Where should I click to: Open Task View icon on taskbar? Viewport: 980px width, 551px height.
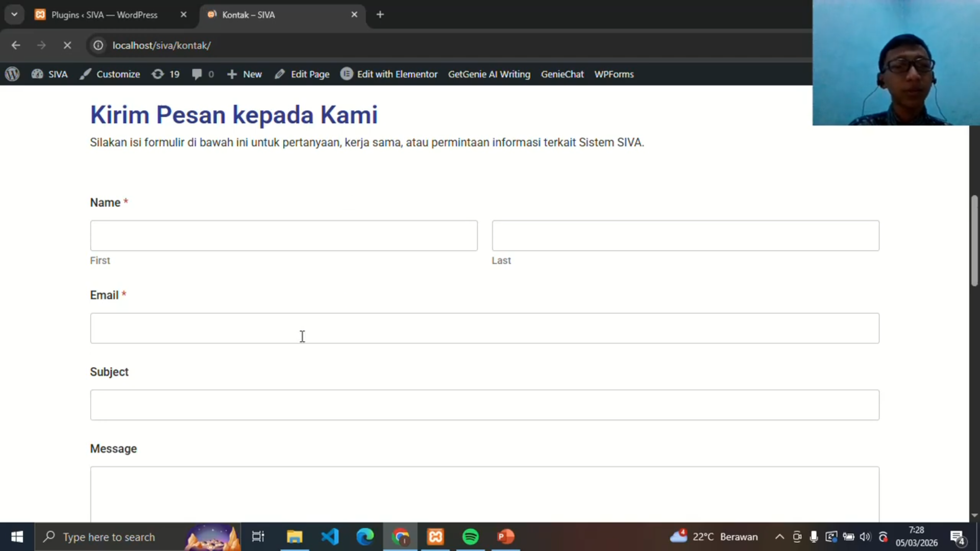click(258, 537)
